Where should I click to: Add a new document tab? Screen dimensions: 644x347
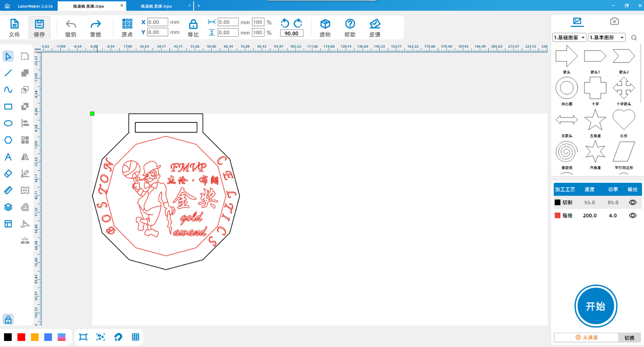coord(199,6)
